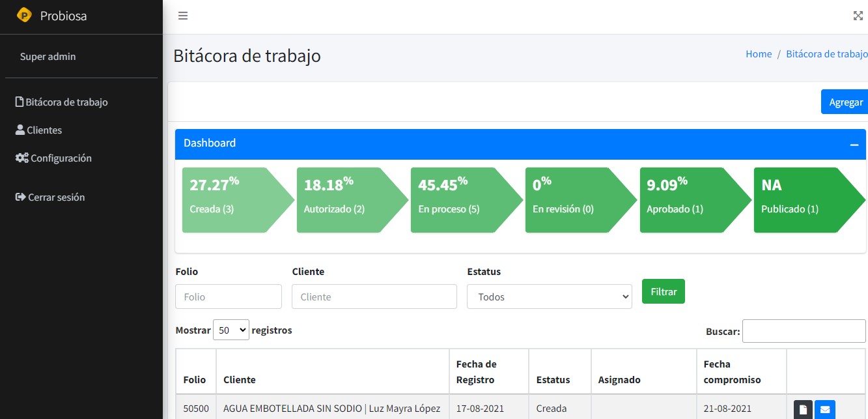
Task: Toggle the hamburger sidebar menu icon
Action: pyautogui.click(x=183, y=16)
